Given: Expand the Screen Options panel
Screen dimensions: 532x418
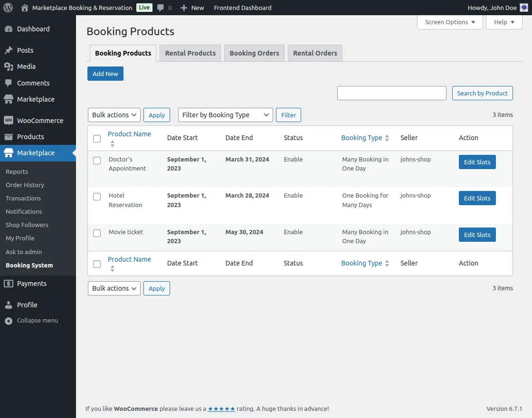Looking at the screenshot, I should pos(449,22).
